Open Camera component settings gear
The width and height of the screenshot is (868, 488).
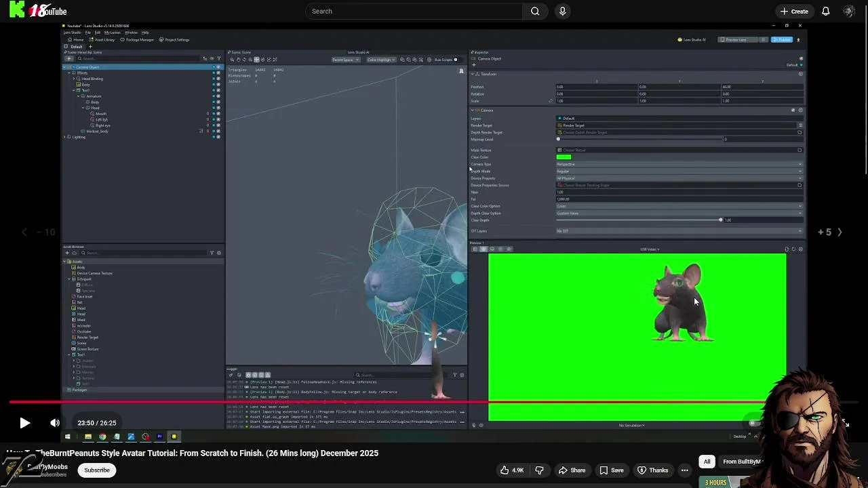click(x=800, y=110)
